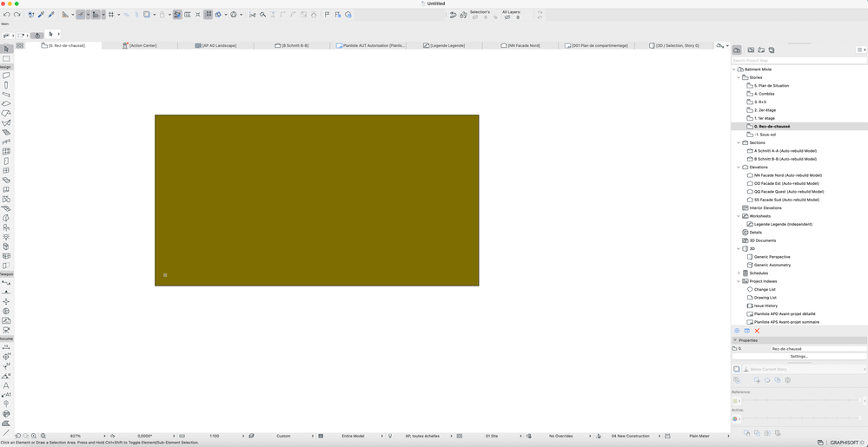The image size is (868, 447).
Task: Select the Section tool under Viewpoint
Action: pyautogui.click(x=6, y=283)
